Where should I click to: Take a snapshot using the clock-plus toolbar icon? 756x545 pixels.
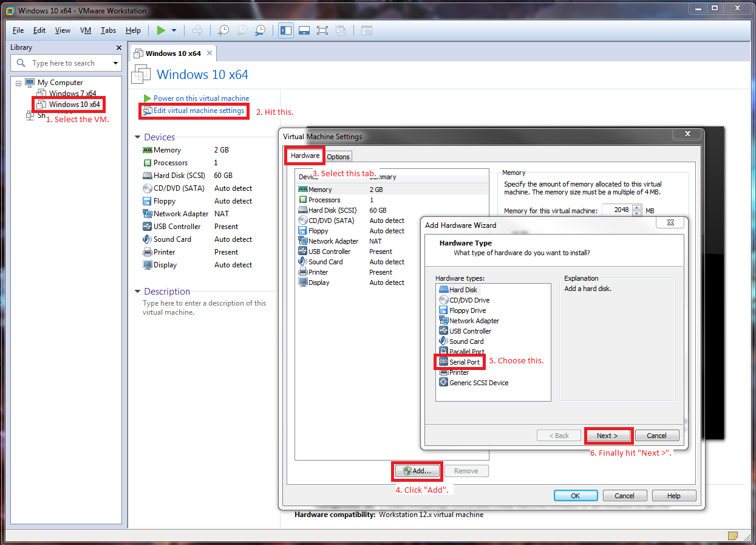223,30
